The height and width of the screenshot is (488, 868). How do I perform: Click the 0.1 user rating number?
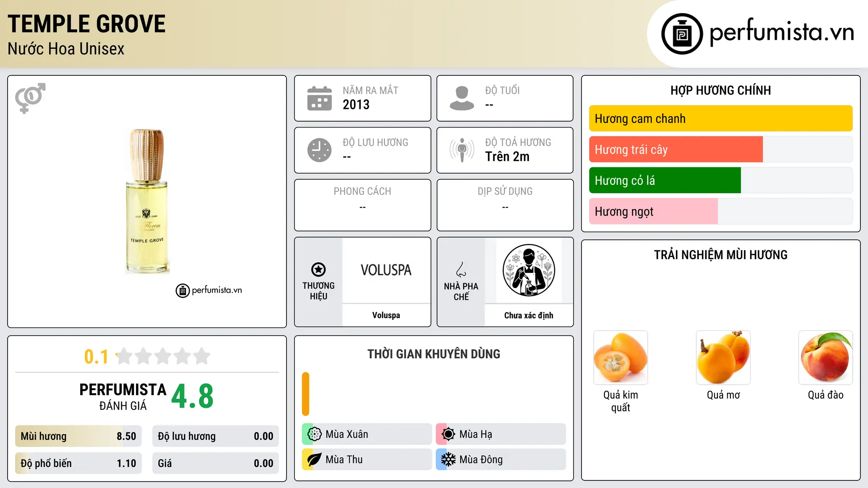pos(96,357)
